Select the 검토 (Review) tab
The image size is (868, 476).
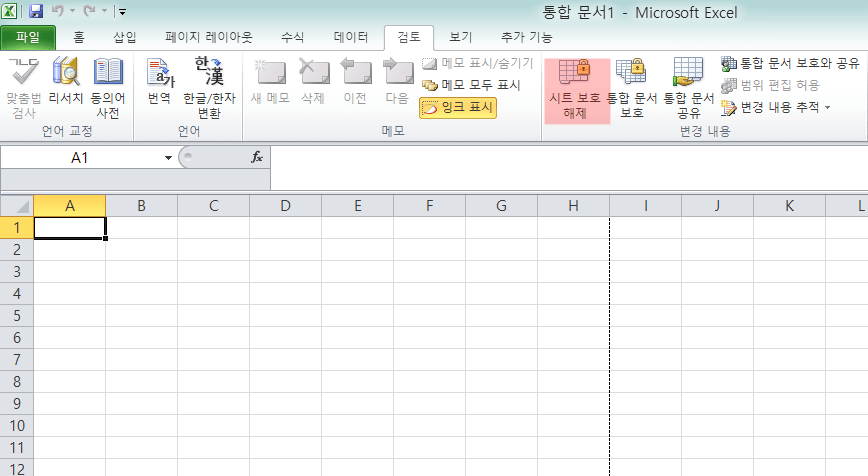(x=409, y=38)
